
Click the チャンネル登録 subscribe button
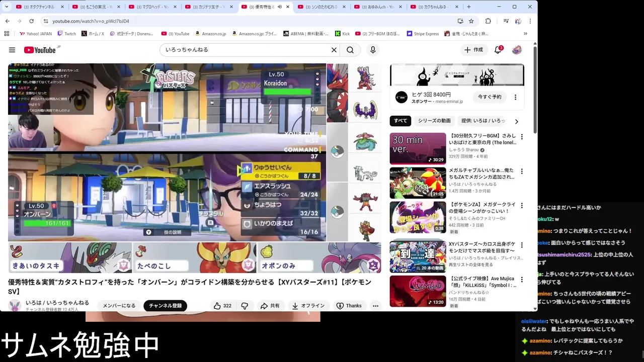(165, 306)
